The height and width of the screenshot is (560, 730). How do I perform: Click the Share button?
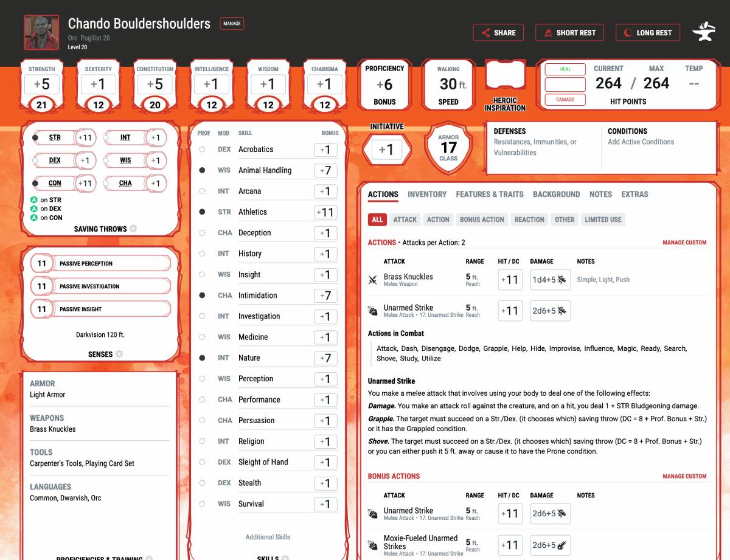498,33
